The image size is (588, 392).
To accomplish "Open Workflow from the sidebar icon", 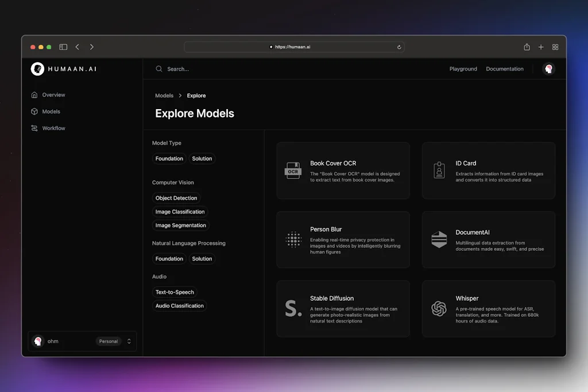I will pyautogui.click(x=34, y=128).
